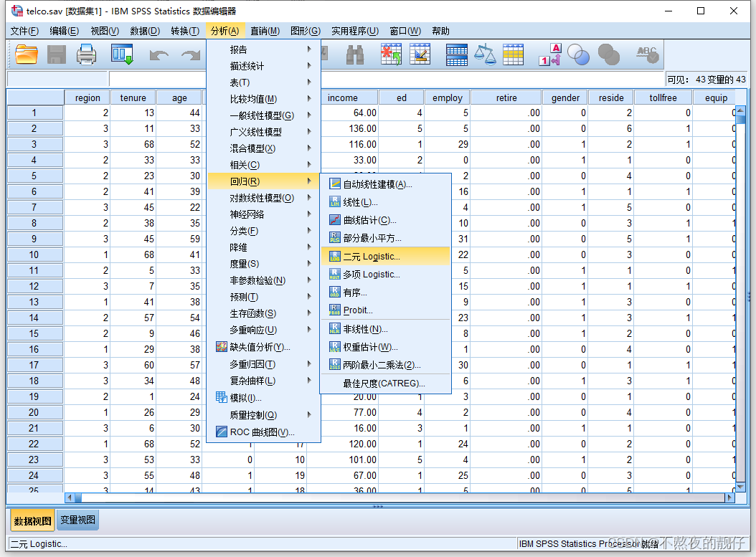Click the Print icon in the toolbar
This screenshot has width=756, height=557.
point(86,54)
